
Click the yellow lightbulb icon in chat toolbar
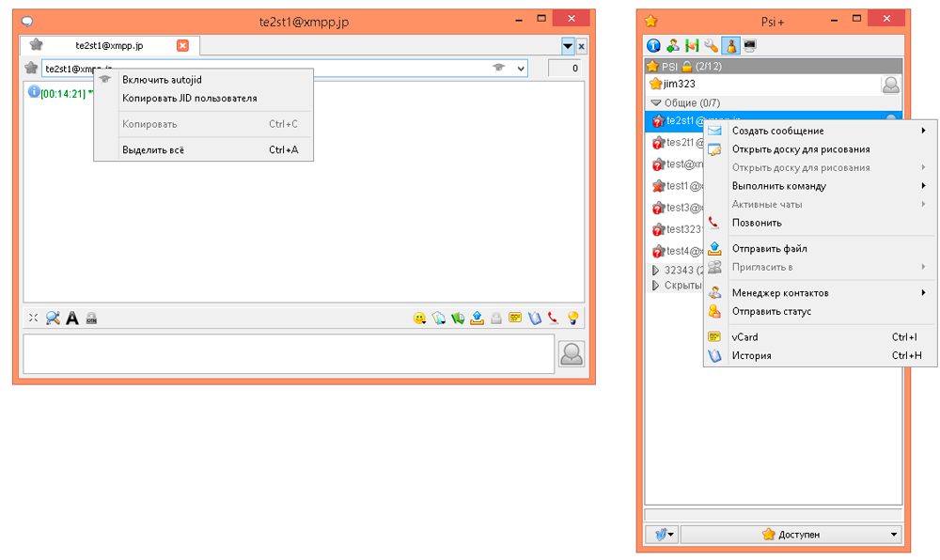coord(573,318)
